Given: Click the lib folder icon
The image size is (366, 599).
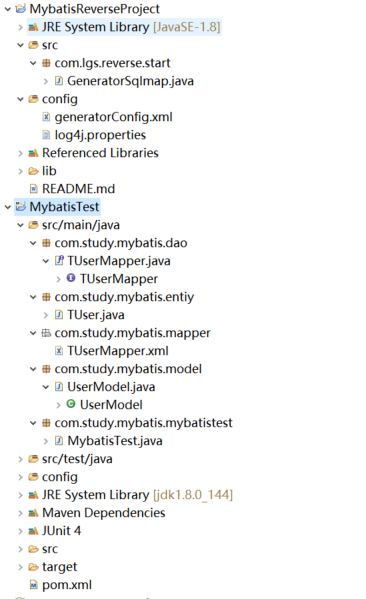Looking at the screenshot, I should pos(33,171).
